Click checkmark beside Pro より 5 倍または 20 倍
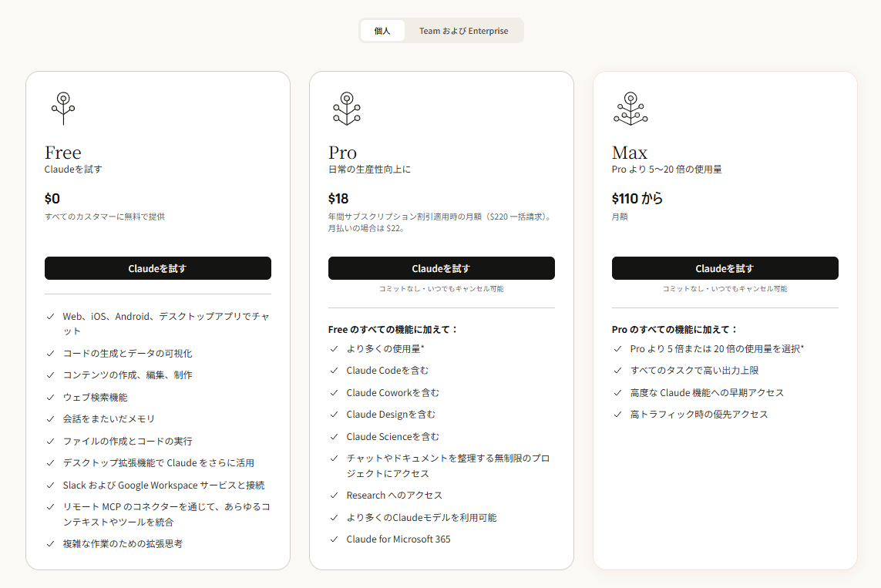 (x=618, y=349)
